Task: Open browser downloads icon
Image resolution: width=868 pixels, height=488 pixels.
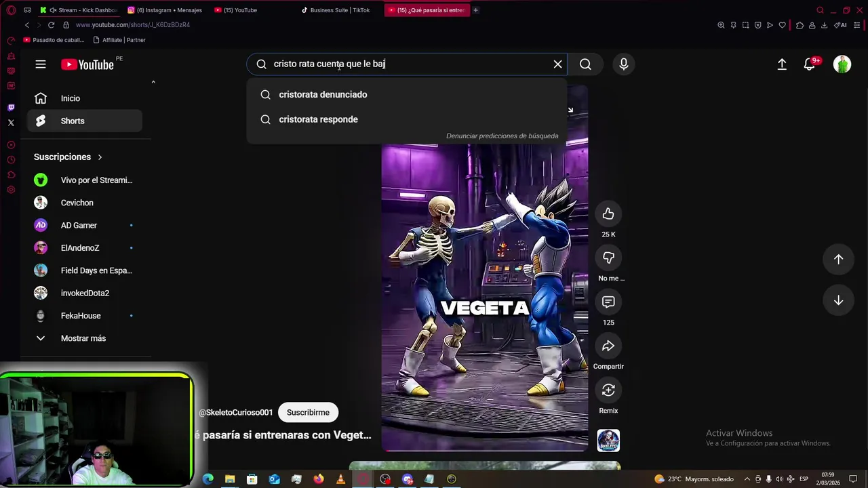Action: [x=824, y=25]
